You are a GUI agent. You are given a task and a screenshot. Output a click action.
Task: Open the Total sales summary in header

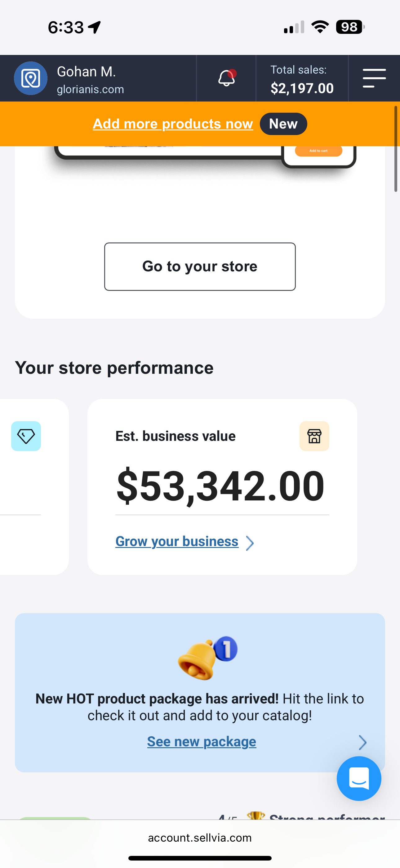click(302, 79)
